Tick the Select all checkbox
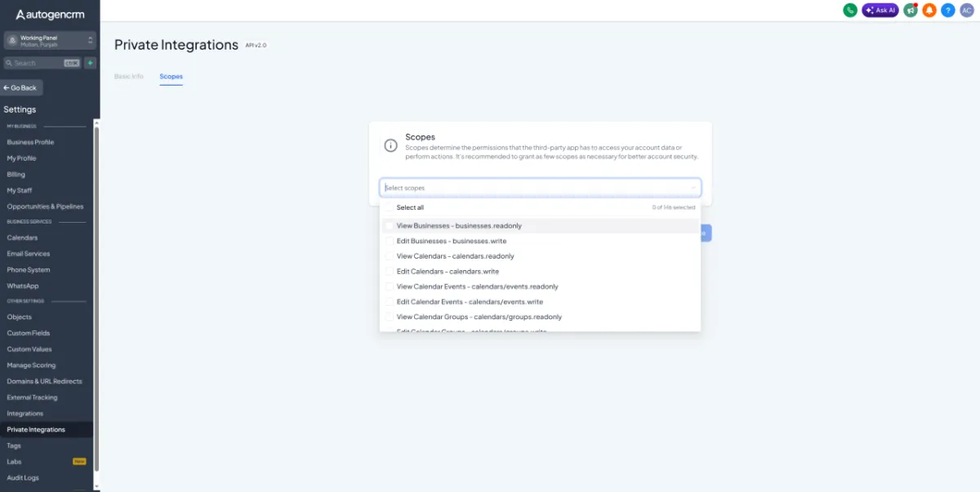The image size is (980, 492). click(389, 207)
